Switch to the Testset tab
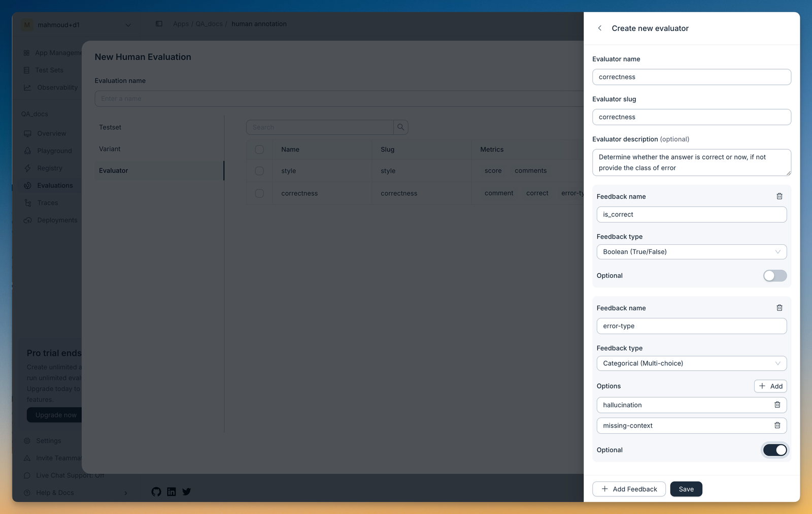Image resolution: width=812 pixels, height=514 pixels. (x=110, y=127)
